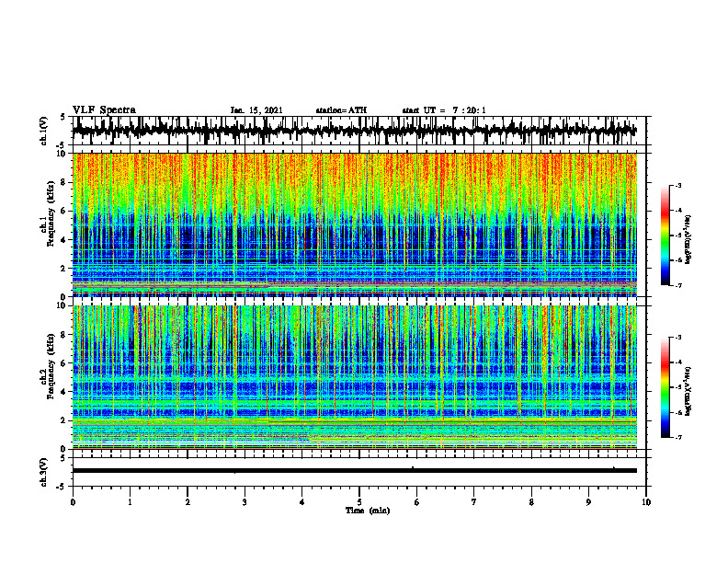Click the "2" kHz tick on ch.2 frequency axis
Viewport: 728px width, 563px height.
[64, 420]
